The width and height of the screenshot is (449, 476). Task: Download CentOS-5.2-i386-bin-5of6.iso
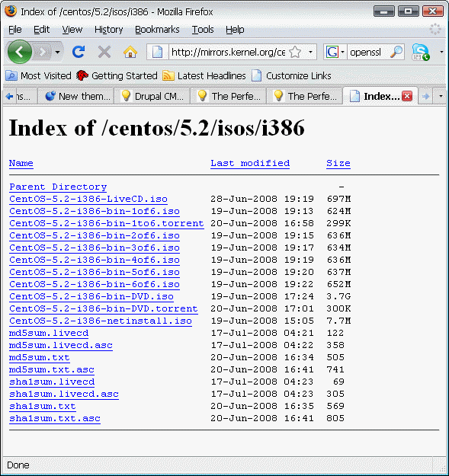[95, 272]
